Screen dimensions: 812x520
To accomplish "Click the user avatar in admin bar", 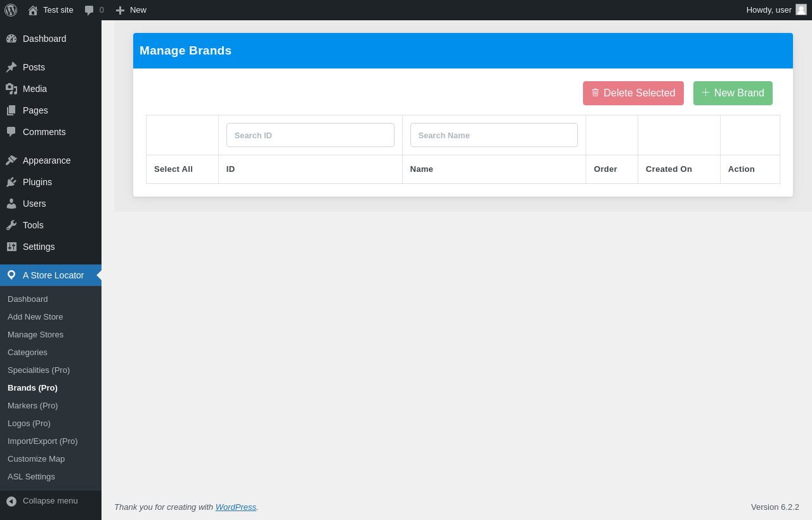I will [x=801, y=10].
